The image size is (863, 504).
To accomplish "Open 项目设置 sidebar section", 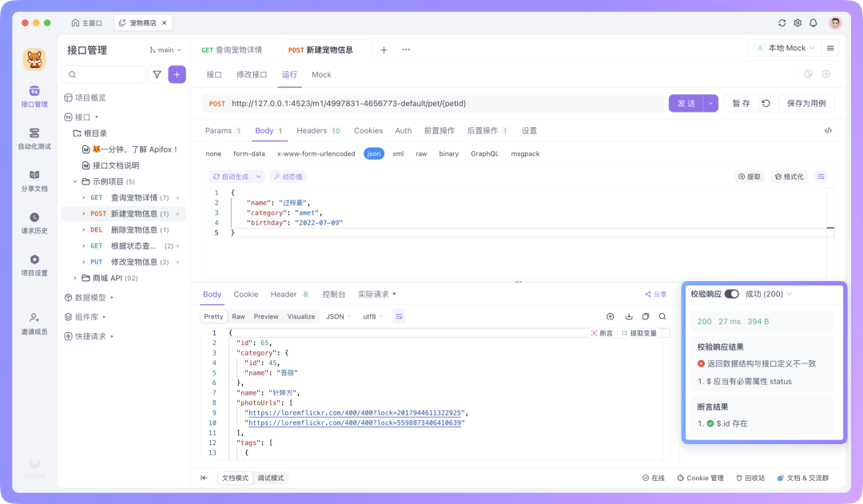I will [34, 265].
